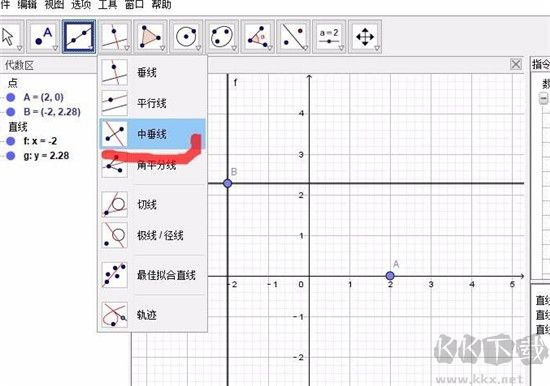Click the 垂线 perpendicular line icon
550x386 pixels.
pos(114,72)
